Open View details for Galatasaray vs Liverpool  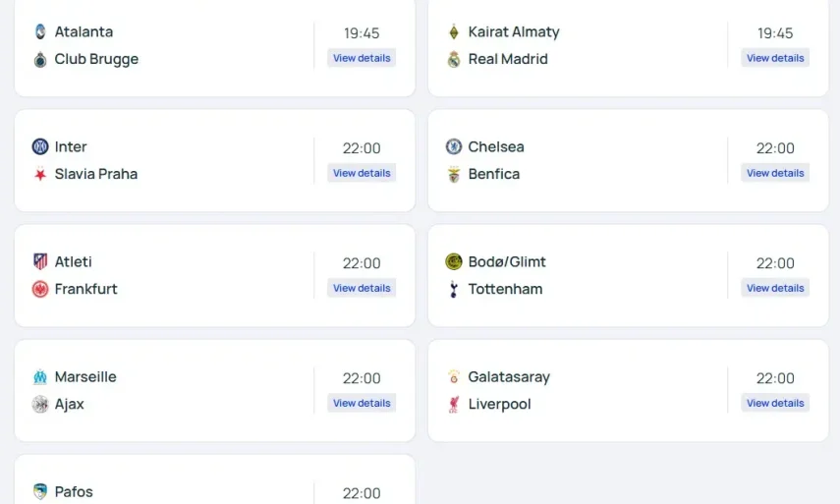[775, 403]
